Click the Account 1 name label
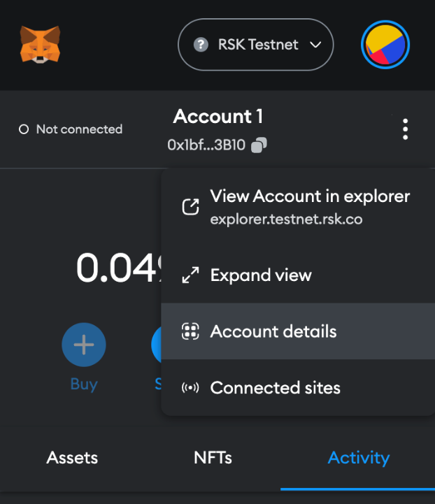Screen dimensions: 435x504 click(x=217, y=116)
